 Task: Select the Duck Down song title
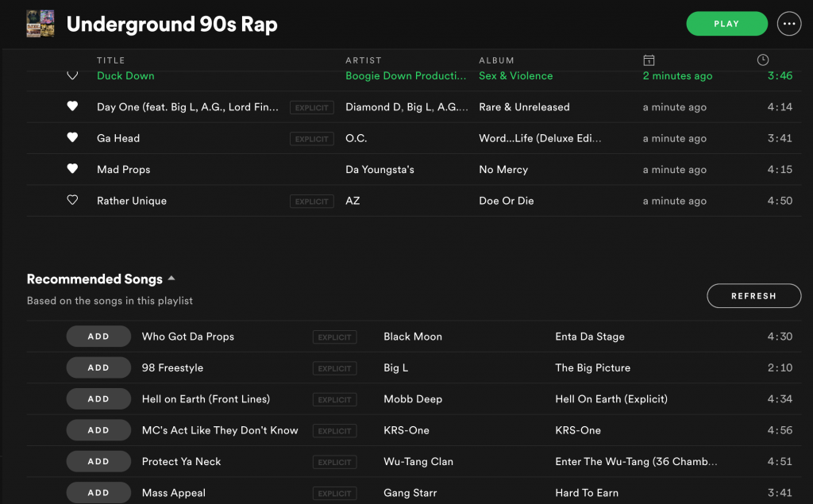125,75
